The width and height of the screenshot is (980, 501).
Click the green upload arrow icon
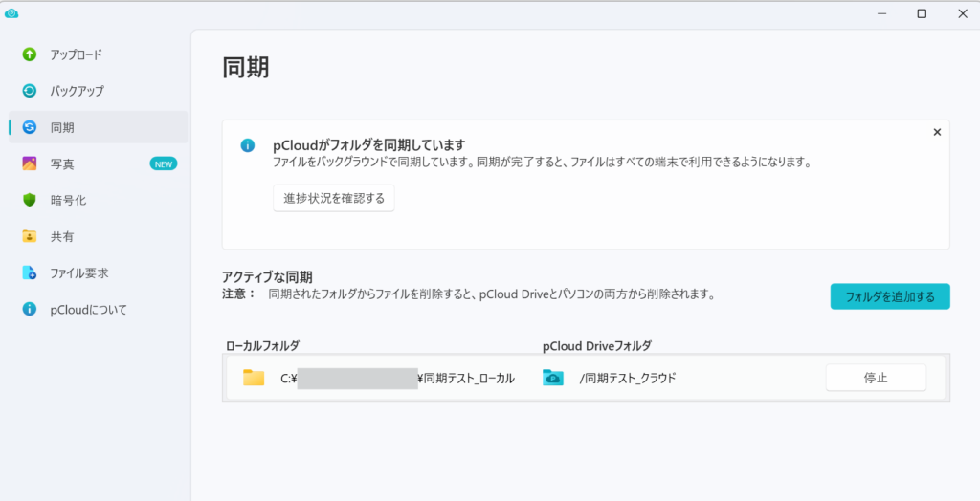point(30,54)
